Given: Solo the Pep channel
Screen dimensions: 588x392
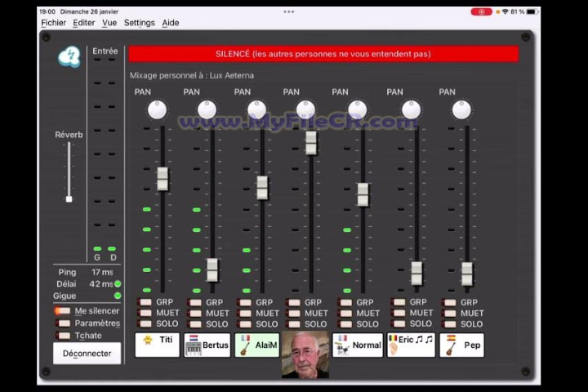Looking at the screenshot, I should click(450, 324).
